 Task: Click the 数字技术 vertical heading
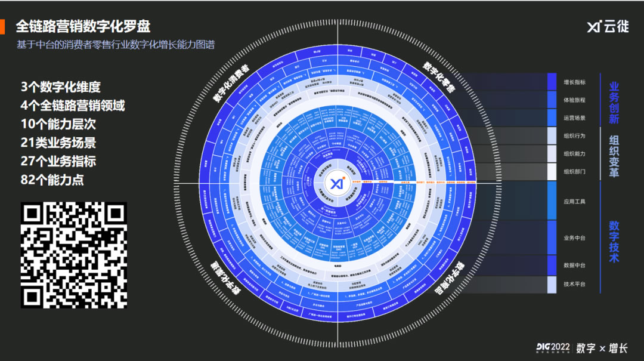click(614, 241)
